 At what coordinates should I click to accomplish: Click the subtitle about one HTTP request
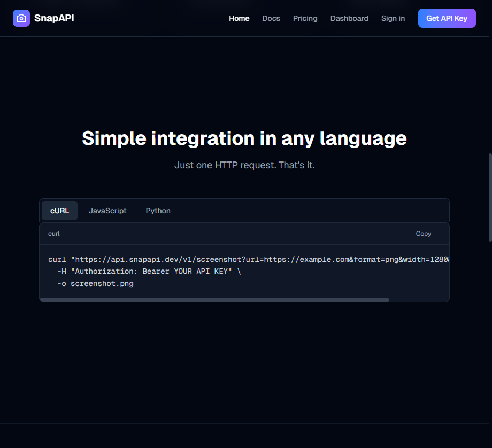244,165
